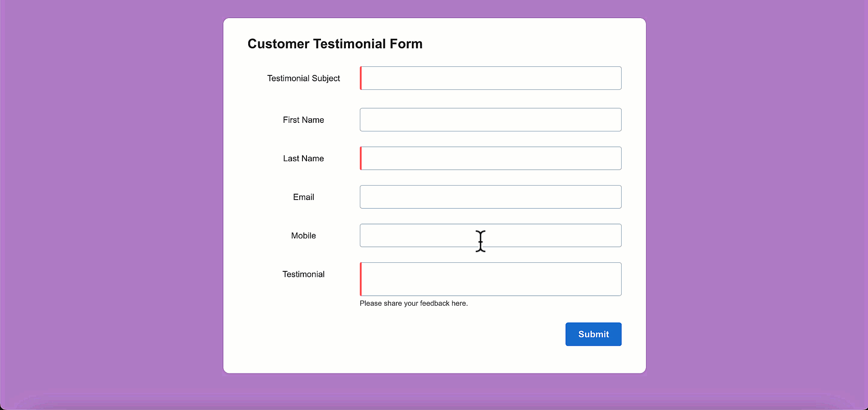Click the red required bar on Testimonial Subject
This screenshot has width=868, height=410.
coord(361,78)
